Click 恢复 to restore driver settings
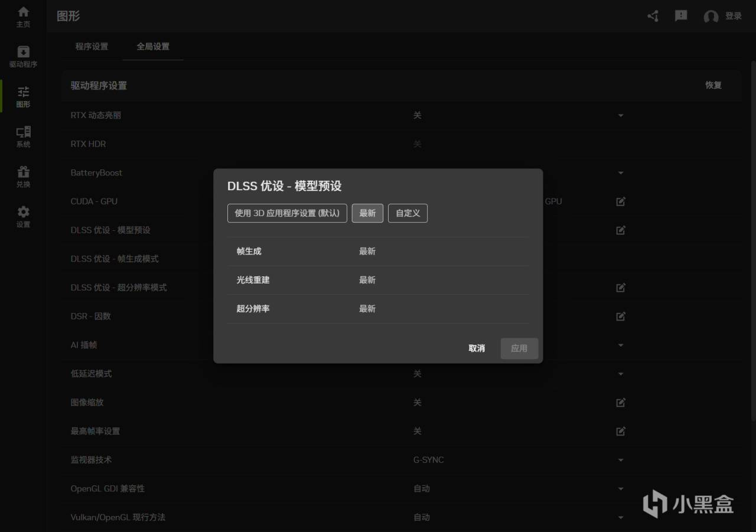 coord(713,85)
